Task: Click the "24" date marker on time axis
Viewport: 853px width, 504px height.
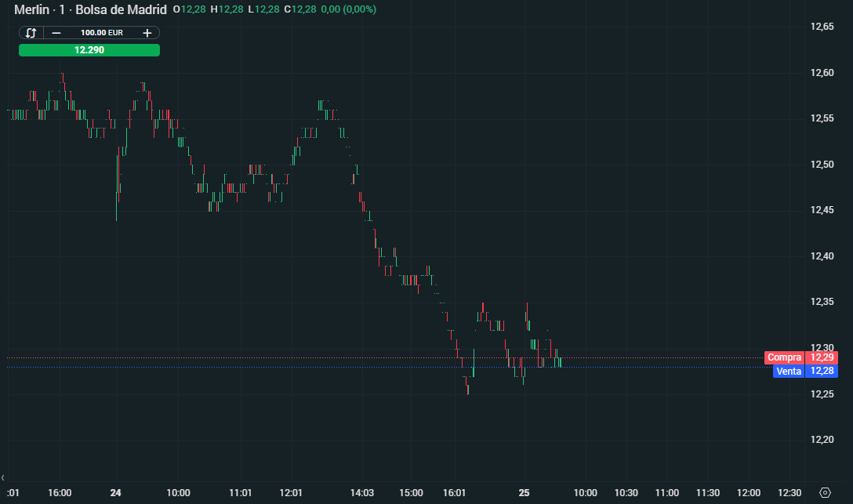Action: [x=115, y=492]
